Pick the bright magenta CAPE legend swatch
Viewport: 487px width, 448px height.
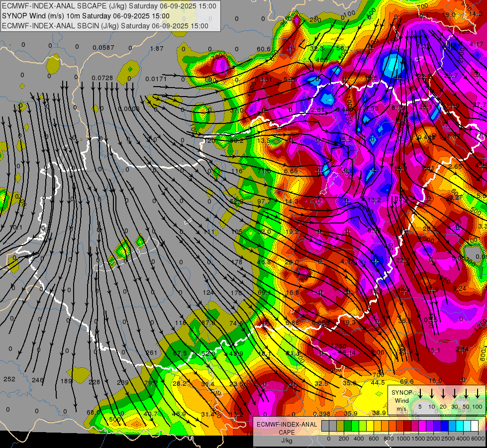click(422, 426)
